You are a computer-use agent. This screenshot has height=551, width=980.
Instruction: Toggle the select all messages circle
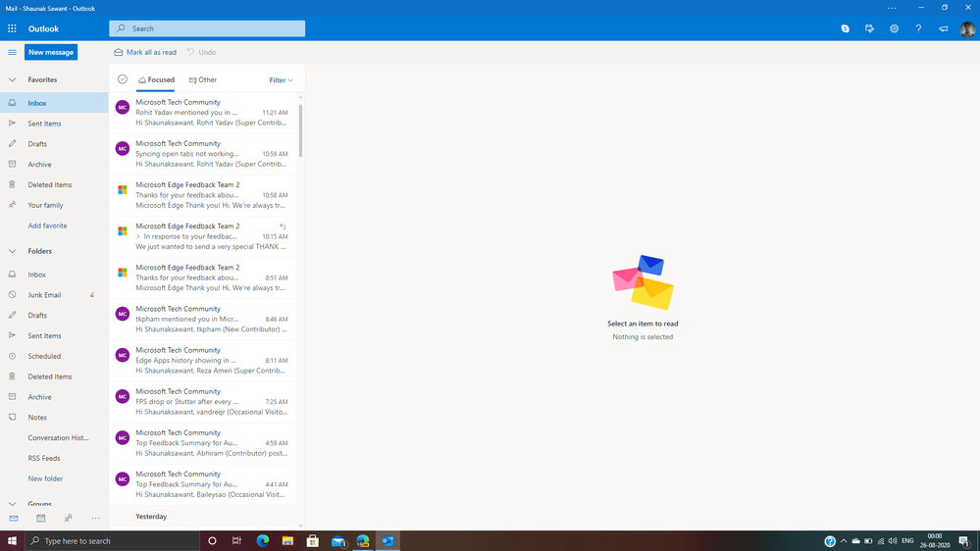[123, 79]
